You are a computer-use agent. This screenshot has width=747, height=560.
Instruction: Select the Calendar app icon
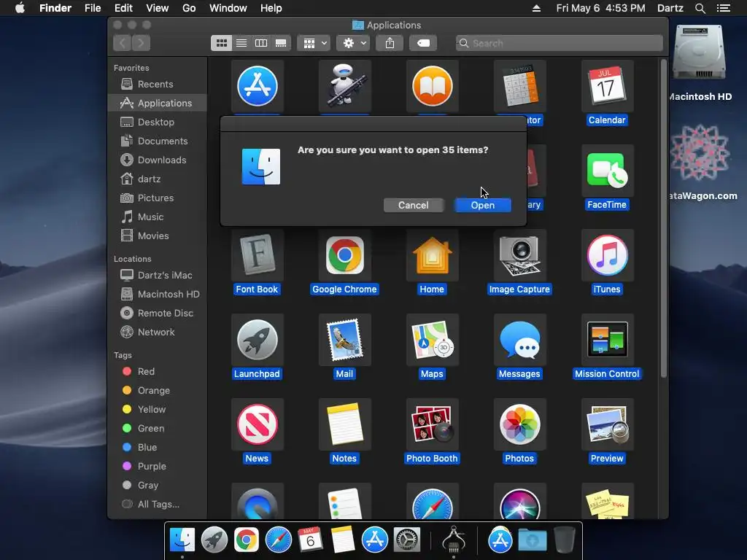[607, 86]
